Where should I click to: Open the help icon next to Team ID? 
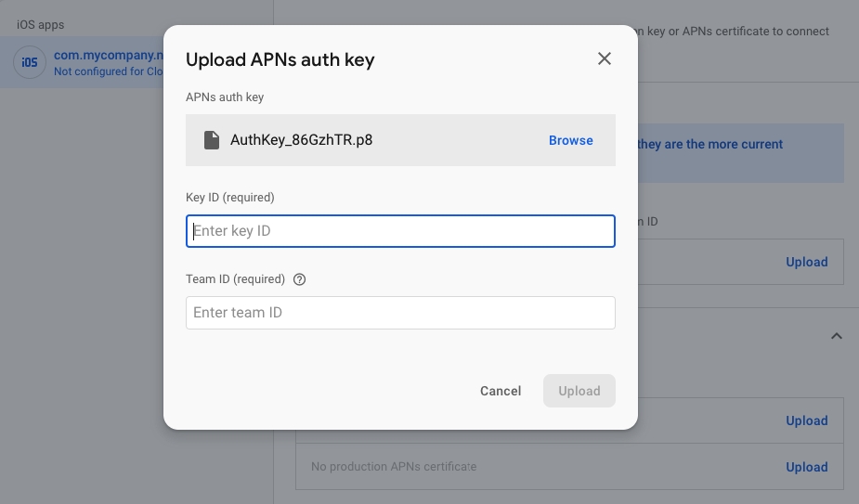(x=299, y=279)
